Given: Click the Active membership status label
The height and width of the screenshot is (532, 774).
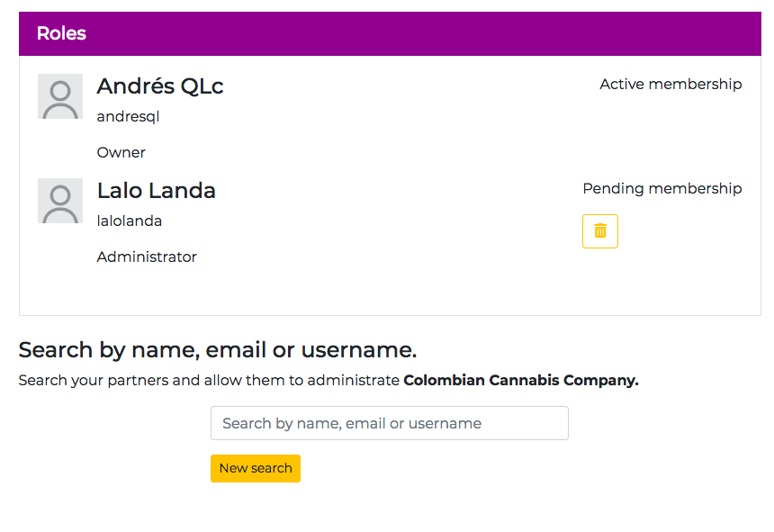Looking at the screenshot, I should tap(670, 84).
